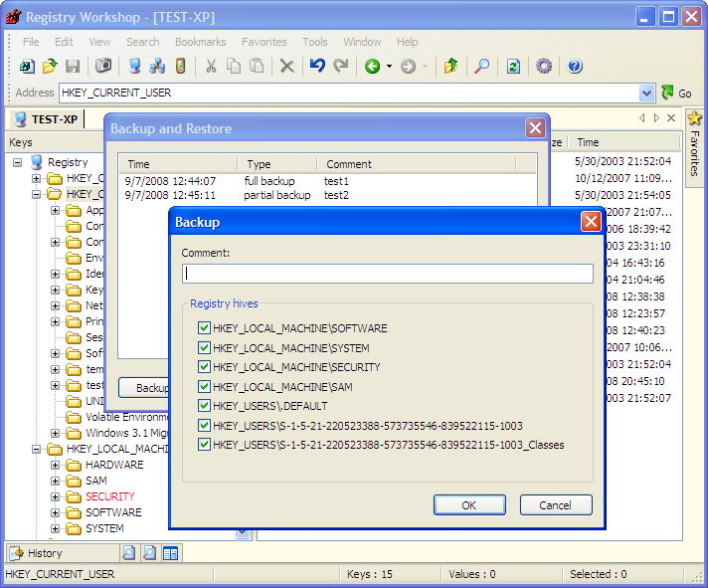Open the Address bar dropdown list

coord(647,93)
